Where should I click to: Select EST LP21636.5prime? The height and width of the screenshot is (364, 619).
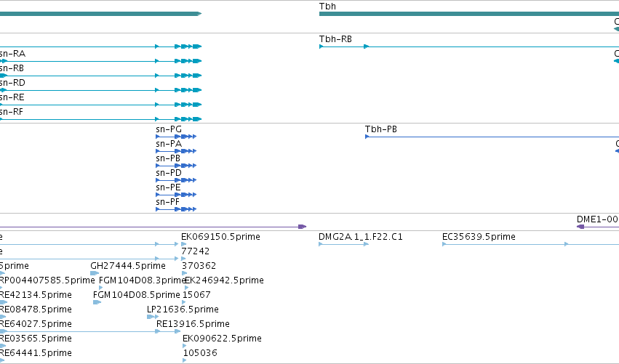click(183, 310)
